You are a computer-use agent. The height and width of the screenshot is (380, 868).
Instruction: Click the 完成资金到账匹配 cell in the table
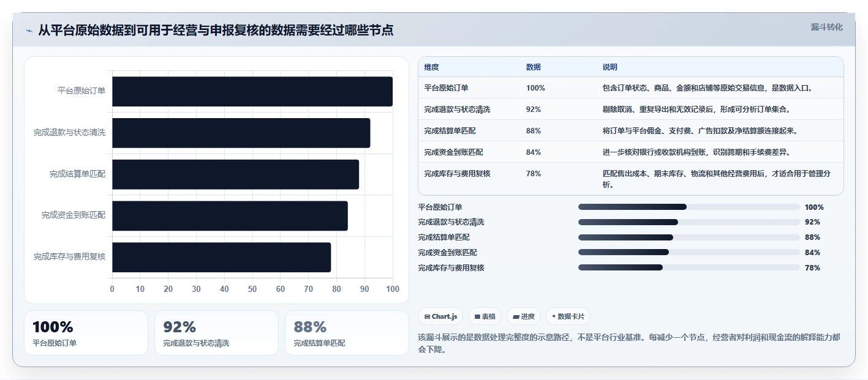(453, 152)
